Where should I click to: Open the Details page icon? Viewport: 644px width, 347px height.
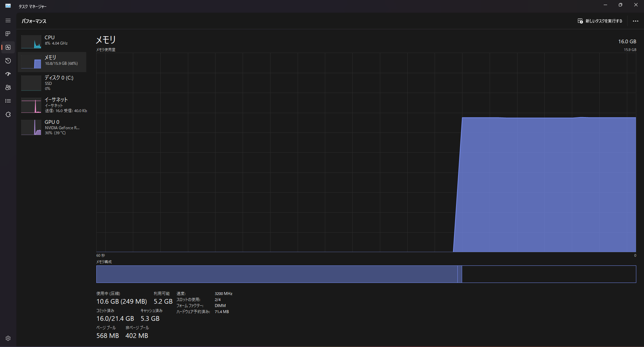coord(8,101)
